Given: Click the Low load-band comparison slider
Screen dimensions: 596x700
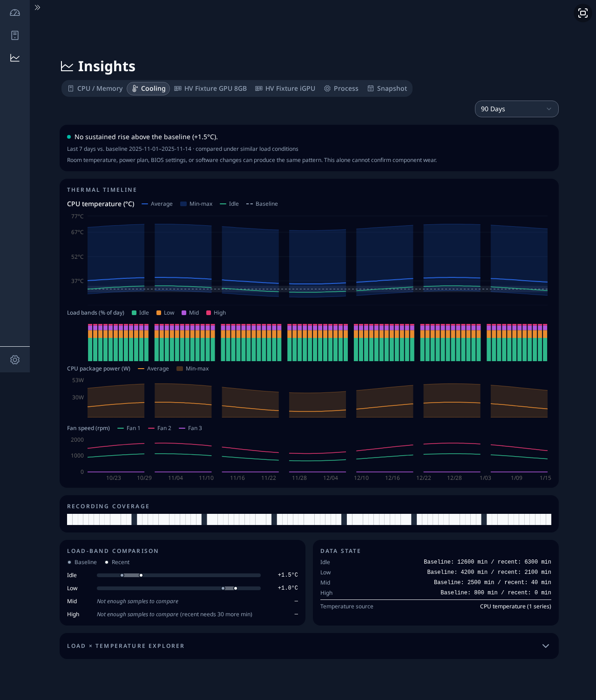Looking at the screenshot, I should tap(179, 588).
